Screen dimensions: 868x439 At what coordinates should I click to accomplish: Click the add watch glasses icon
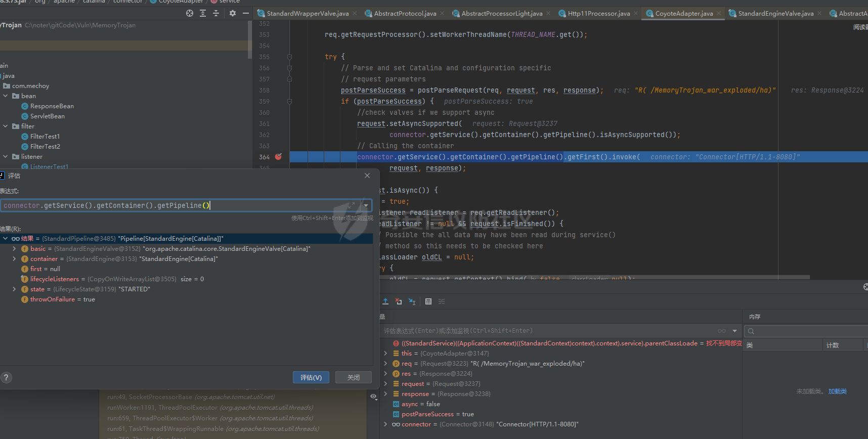tap(722, 331)
